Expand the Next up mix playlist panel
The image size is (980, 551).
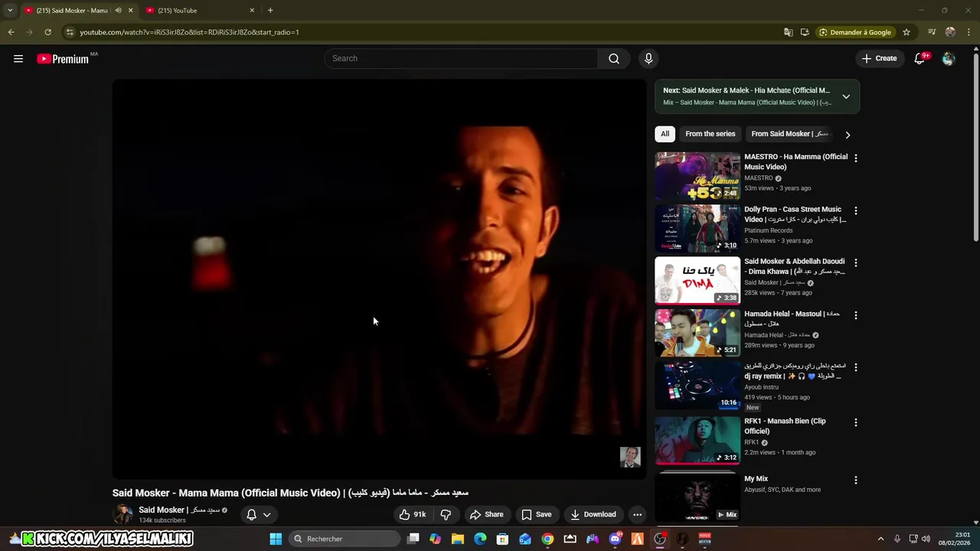pyautogui.click(x=846, y=96)
